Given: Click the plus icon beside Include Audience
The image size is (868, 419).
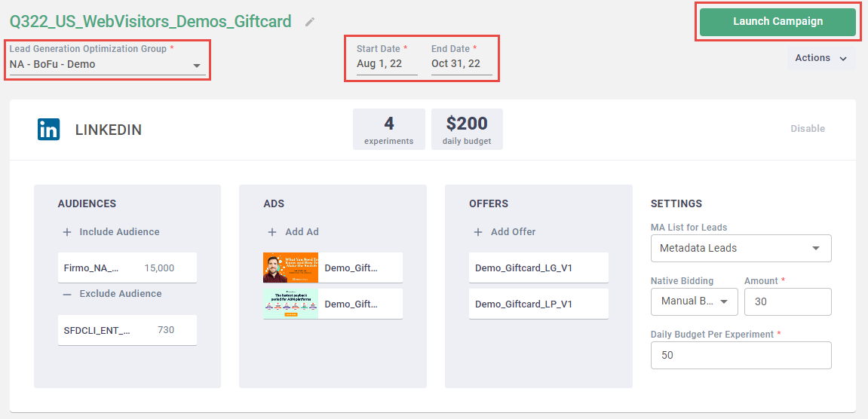Looking at the screenshot, I should pos(67,232).
